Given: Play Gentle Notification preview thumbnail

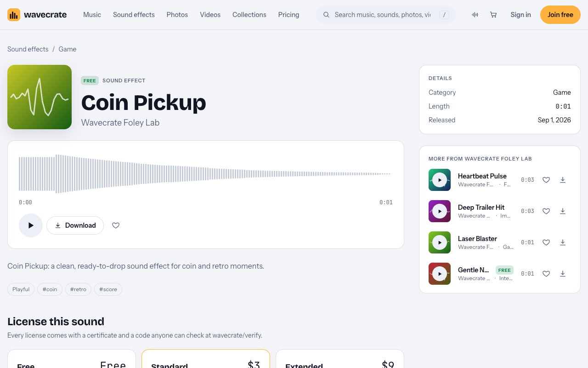Looking at the screenshot, I should pyautogui.click(x=440, y=274).
